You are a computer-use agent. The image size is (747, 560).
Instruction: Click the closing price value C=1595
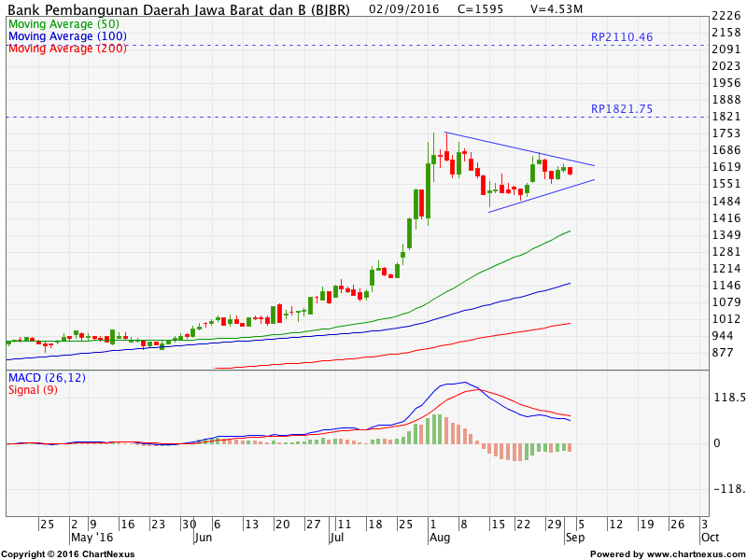coord(480,9)
